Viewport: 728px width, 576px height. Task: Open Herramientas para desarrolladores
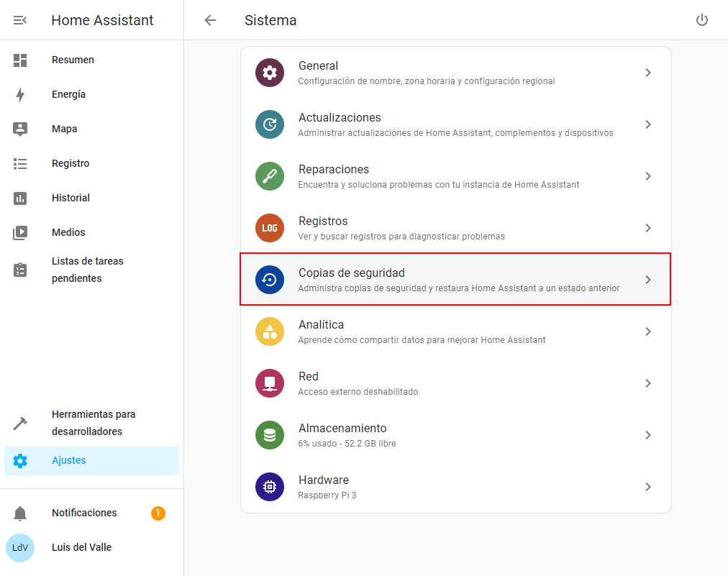click(91, 424)
